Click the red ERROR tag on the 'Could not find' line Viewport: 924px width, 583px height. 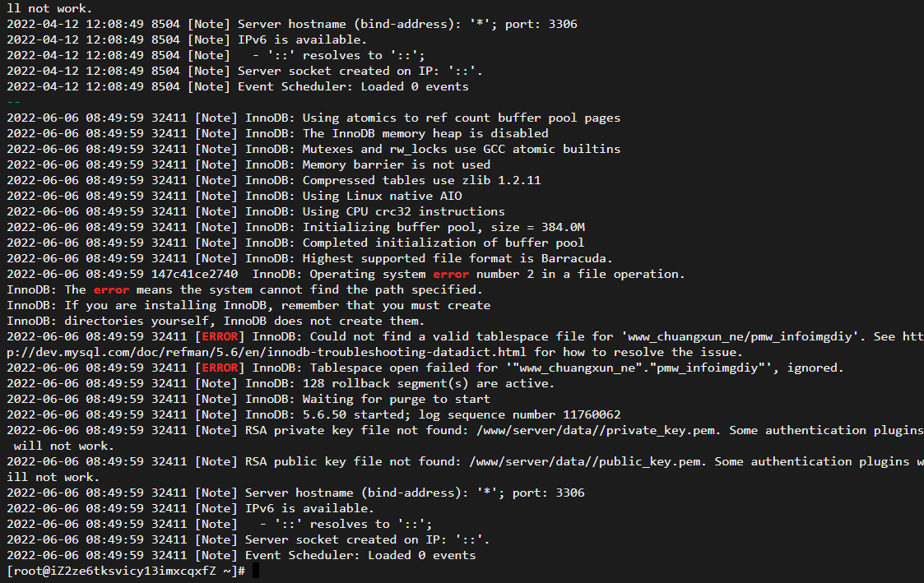[x=216, y=336]
